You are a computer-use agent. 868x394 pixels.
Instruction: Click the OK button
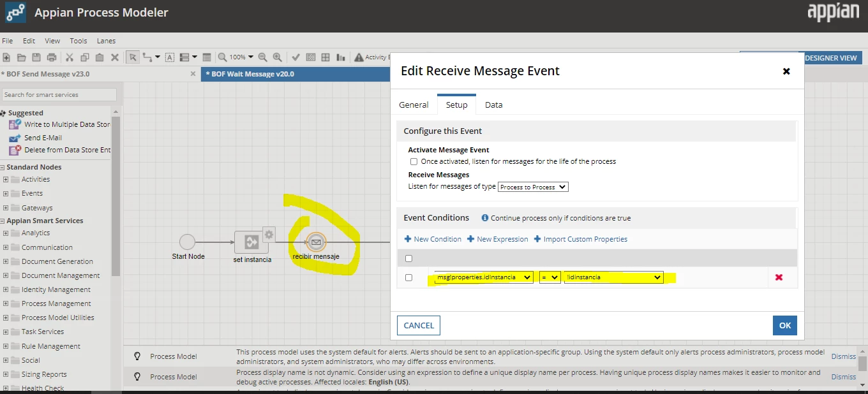tap(785, 325)
